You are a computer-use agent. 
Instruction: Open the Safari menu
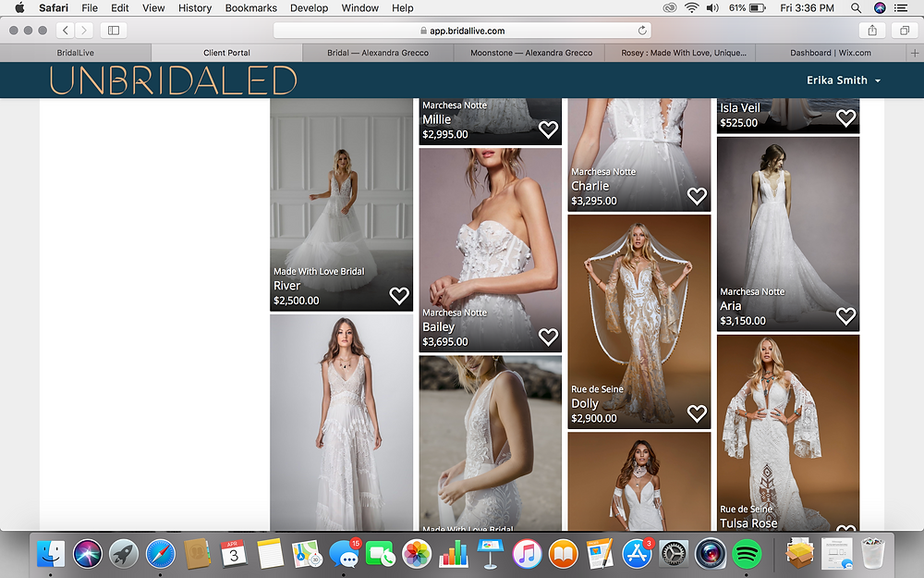(x=54, y=7)
